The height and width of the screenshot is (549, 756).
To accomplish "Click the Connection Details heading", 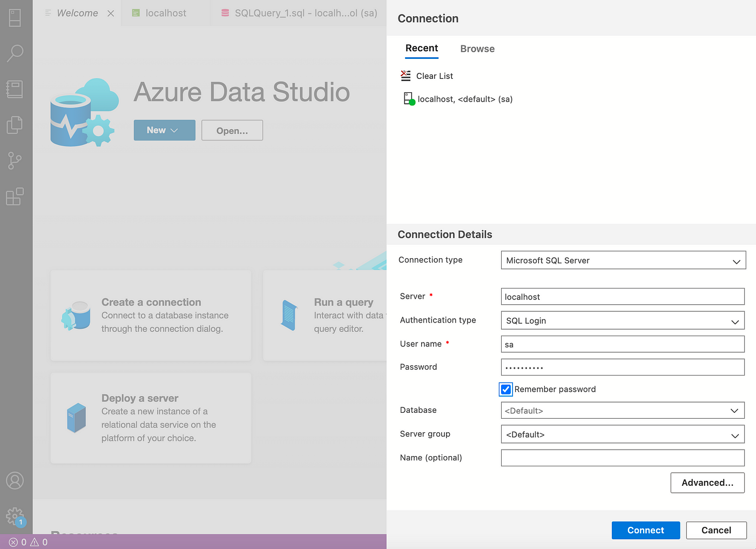I will coord(445,235).
